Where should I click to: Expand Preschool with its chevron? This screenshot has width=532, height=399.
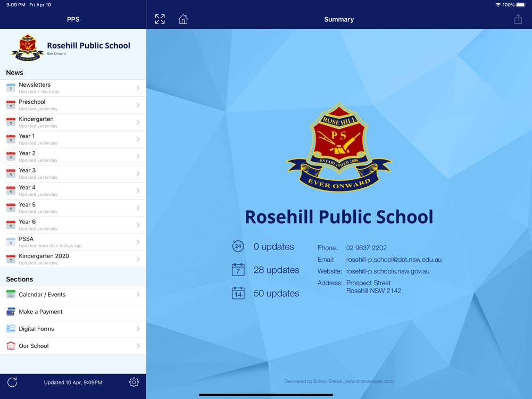(138, 105)
